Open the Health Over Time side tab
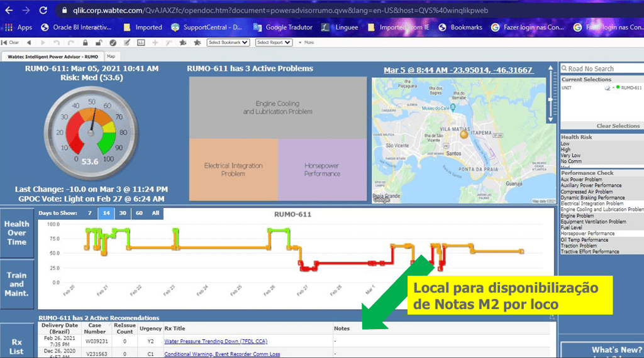This screenshot has height=358, width=644. click(x=17, y=233)
